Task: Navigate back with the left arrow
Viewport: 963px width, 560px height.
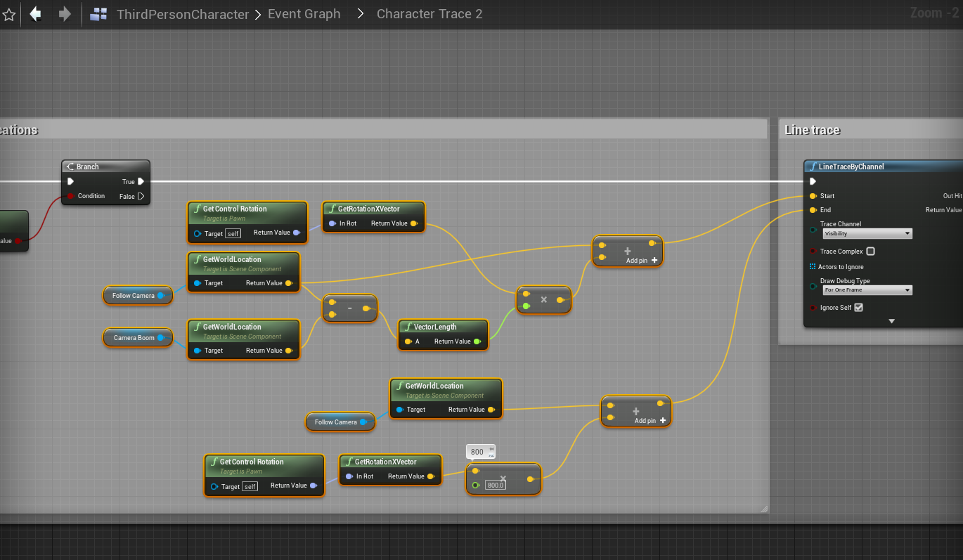Action: 35,14
